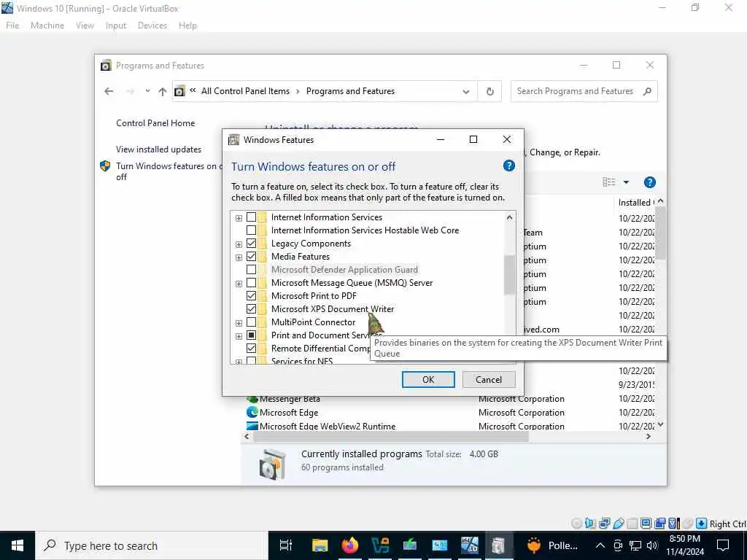Click the shield icon beside Turn Windows features

(x=105, y=166)
